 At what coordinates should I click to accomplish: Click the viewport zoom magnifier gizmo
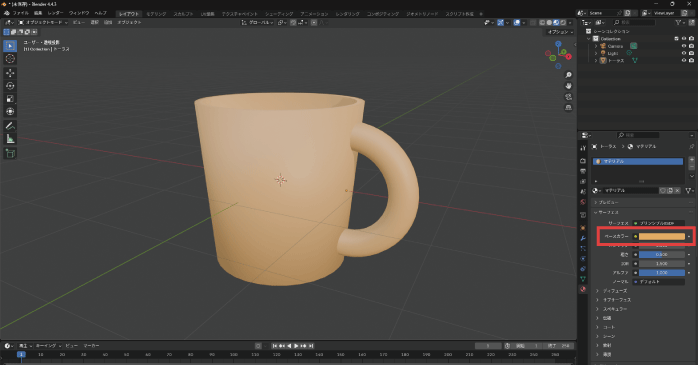568,75
